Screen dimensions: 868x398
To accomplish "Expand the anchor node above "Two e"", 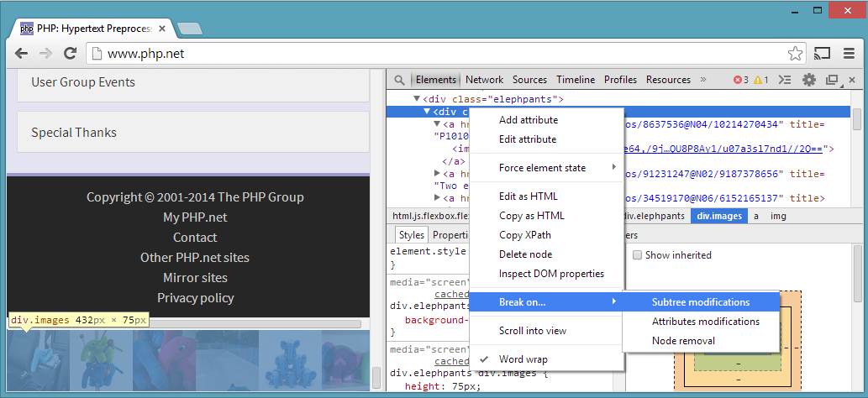I will point(437,173).
